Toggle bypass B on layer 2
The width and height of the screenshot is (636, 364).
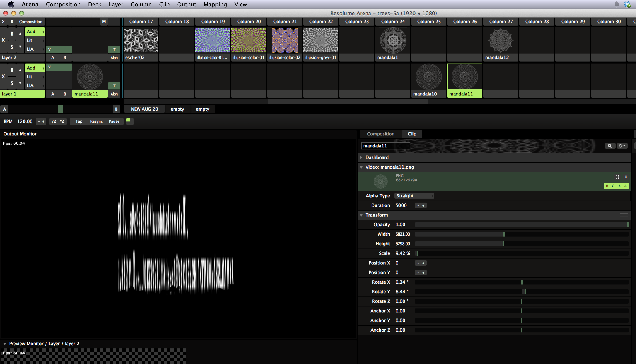pos(12,34)
